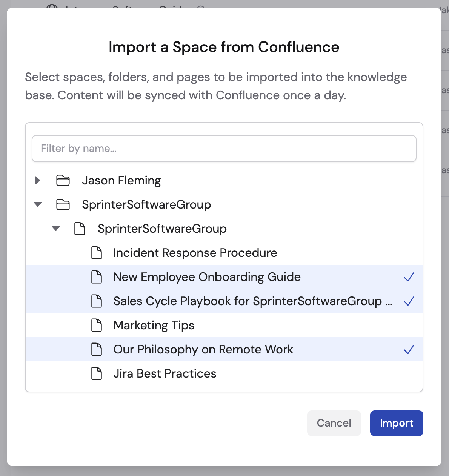Select the Jira Best Practices page
Image resolution: width=449 pixels, height=476 pixels.
pyautogui.click(x=165, y=373)
